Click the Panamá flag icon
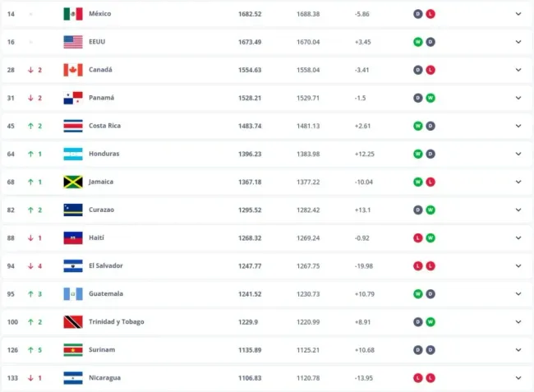The image size is (534, 392). (73, 98)
